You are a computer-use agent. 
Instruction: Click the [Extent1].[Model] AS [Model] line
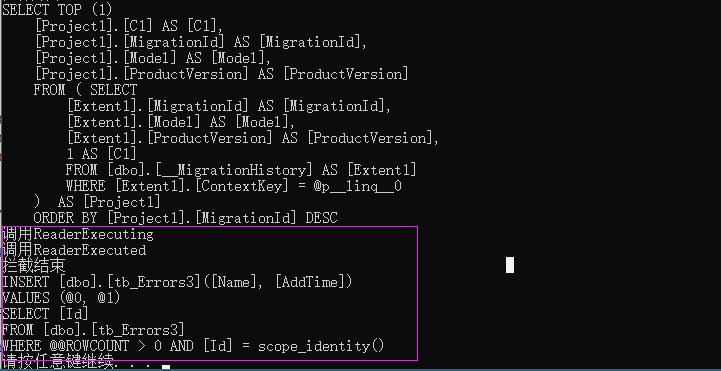181,122
